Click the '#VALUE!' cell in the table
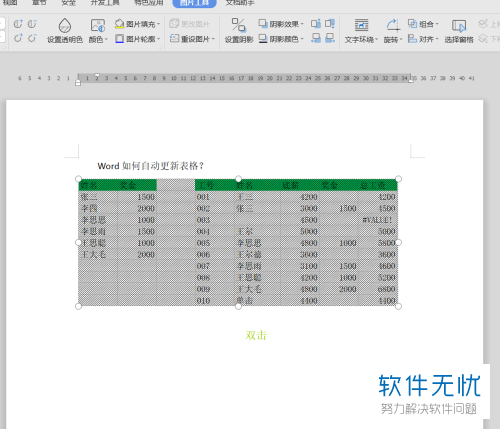This screenshot has width=500, height=429. [x=377, y=220]
